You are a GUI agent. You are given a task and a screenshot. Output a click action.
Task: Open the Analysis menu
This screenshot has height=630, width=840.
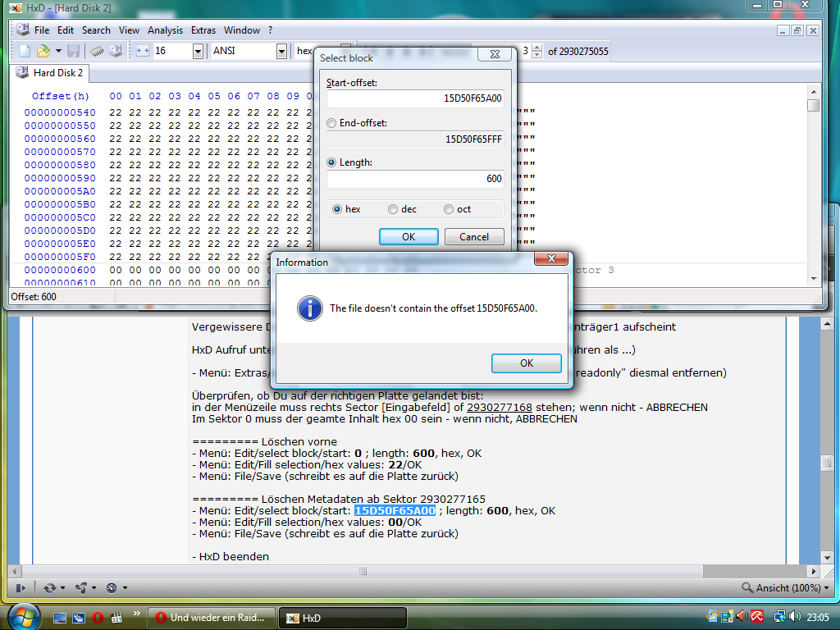click(x=165, y=30)
